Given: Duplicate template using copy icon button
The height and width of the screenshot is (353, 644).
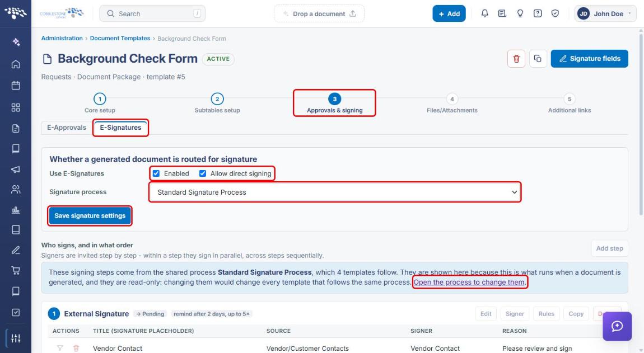Looking at the screenshot, I should [538, 59].
